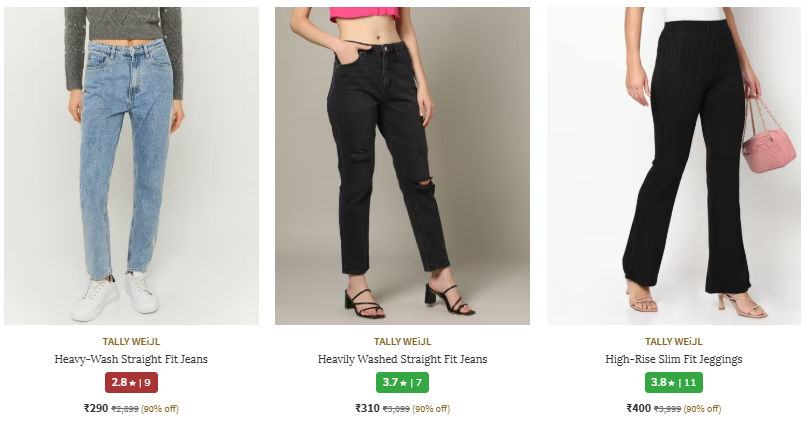Click the TALLY WEiJL brand above High-Rise jeggings
The height and width of the screenshot is (425, 807).
[673, 341]
